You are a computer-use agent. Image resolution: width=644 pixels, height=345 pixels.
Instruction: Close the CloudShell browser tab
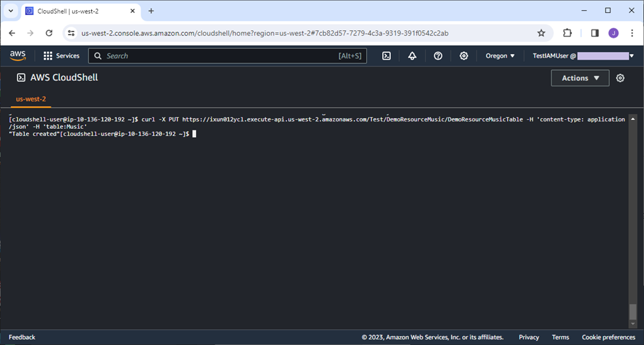[132, 11]
